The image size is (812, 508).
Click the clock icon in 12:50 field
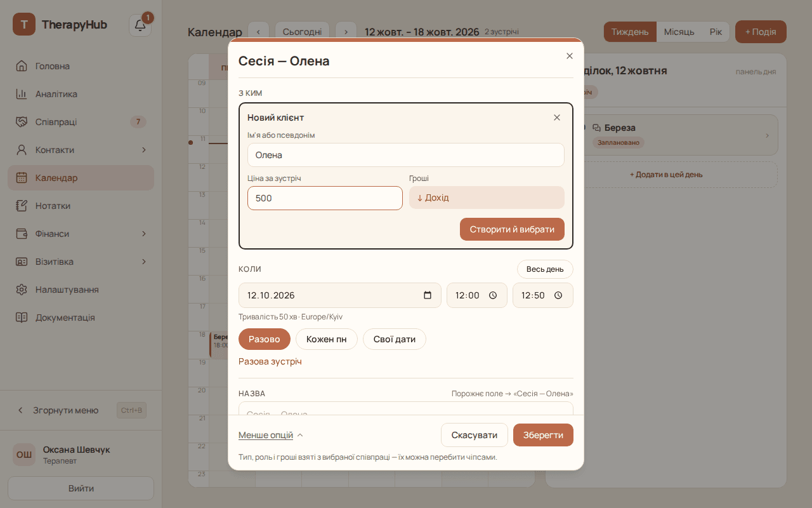[x=558, y=295]
